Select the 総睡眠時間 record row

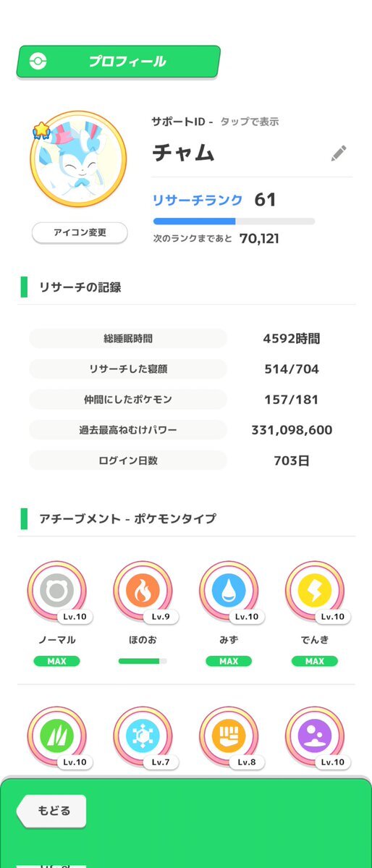(x=186, y=338)
